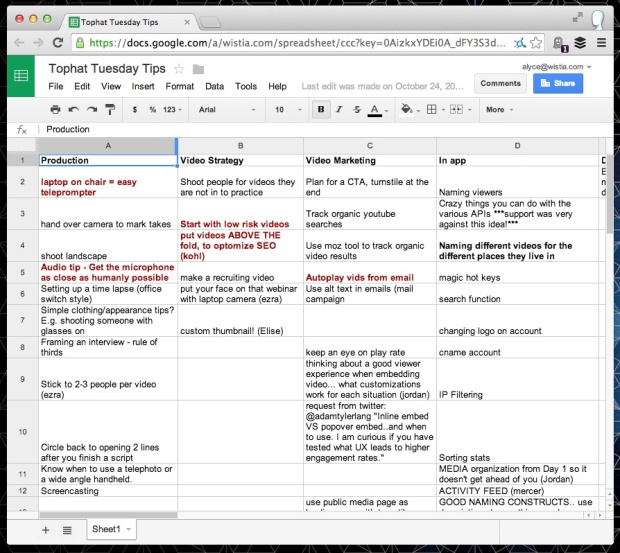Screen dimensions: 620x553
Task: Select column B header
Action: 240,145
